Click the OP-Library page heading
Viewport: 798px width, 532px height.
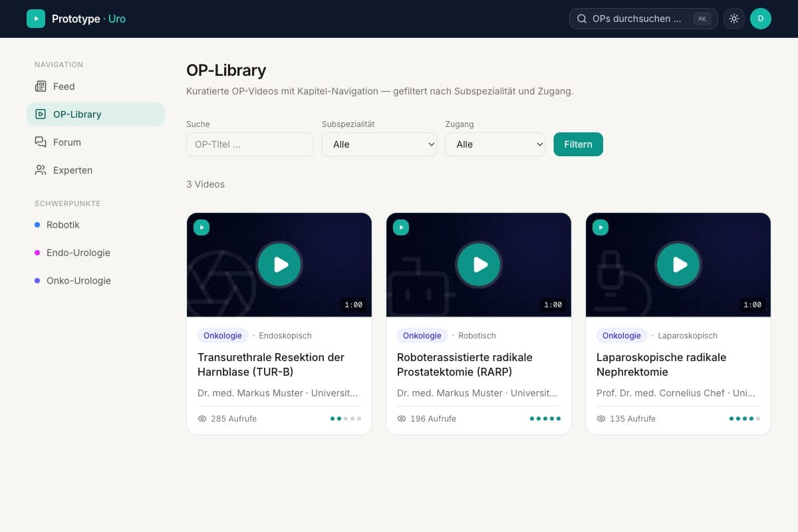click(x=226, y=70)
